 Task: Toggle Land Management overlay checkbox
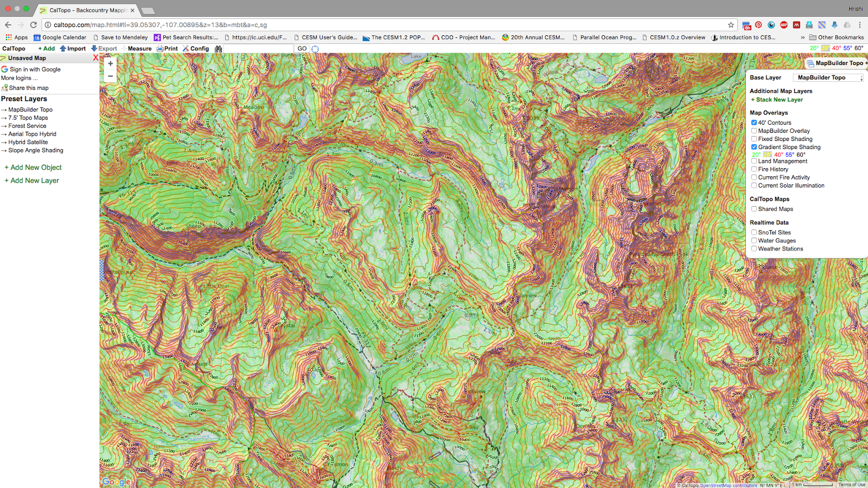click(x=754, y=161)
